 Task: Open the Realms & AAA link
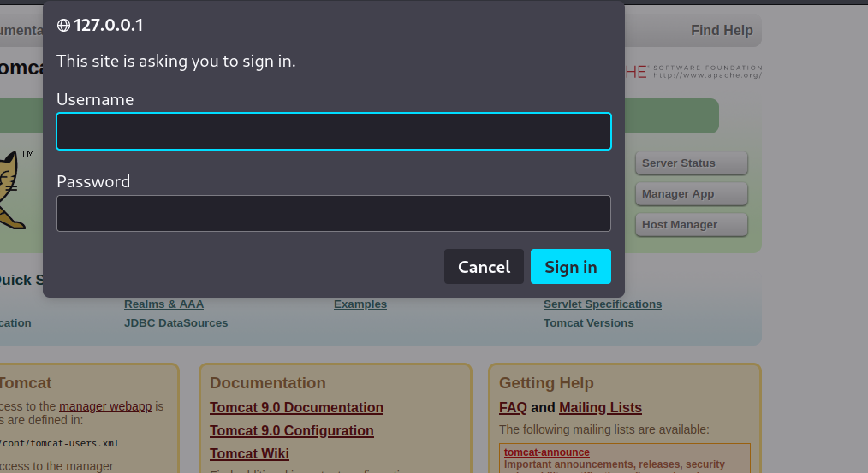click(x=163, y=304)
